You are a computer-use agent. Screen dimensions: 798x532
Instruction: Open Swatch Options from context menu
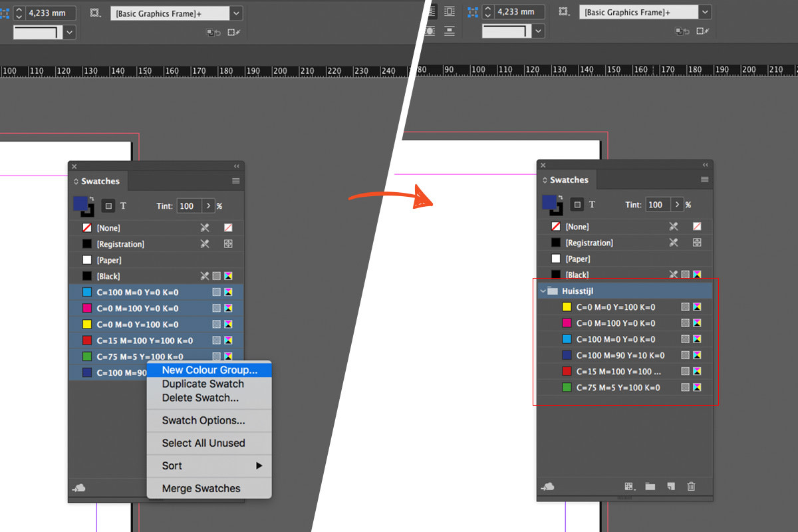[x=209, y=420]
